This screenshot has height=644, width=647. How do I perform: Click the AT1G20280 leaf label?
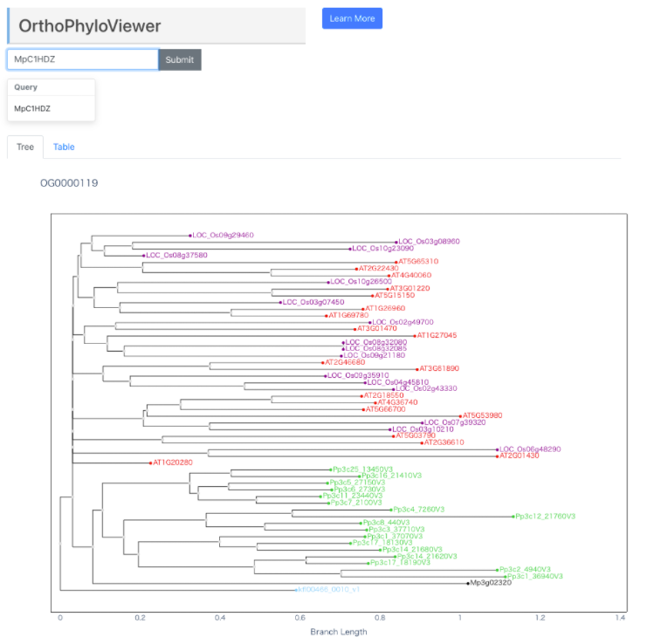click(173, 462)
